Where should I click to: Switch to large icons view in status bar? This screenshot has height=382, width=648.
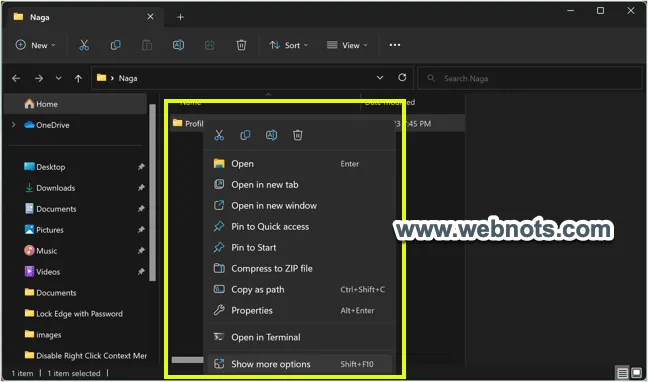pyautogui.click(x=636, y=373)
